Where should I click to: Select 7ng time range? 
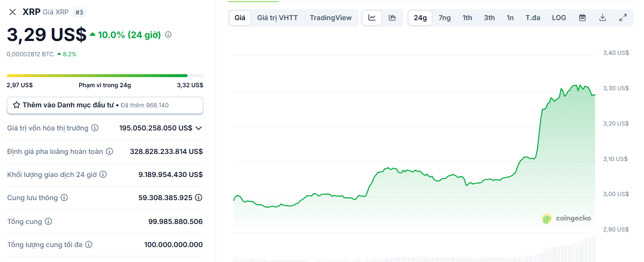445,18
